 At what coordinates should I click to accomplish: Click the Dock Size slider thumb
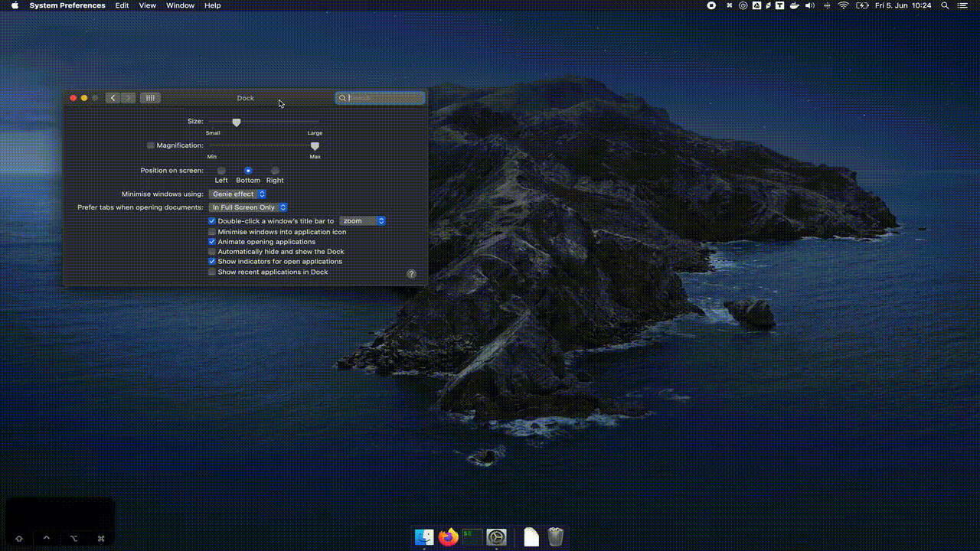237,122
